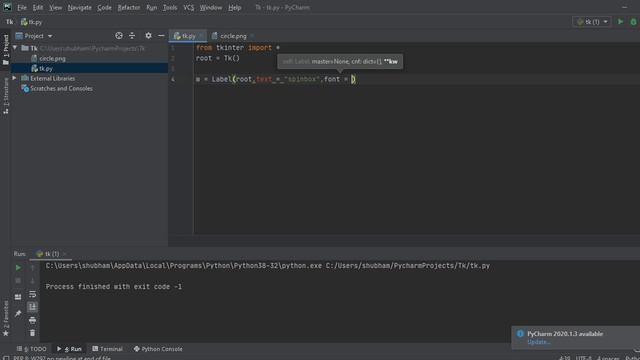Viewport: 640px width, 360px height.
Task: Open the Terminal tool window
Action: [107, 349]
